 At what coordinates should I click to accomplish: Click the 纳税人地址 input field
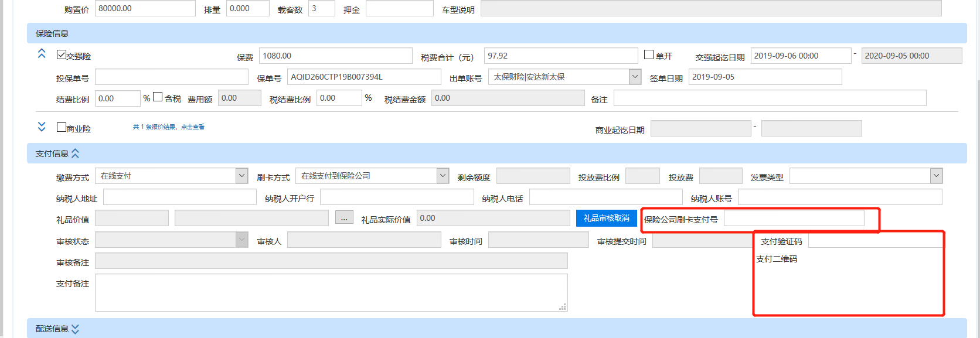coord(180,197)
